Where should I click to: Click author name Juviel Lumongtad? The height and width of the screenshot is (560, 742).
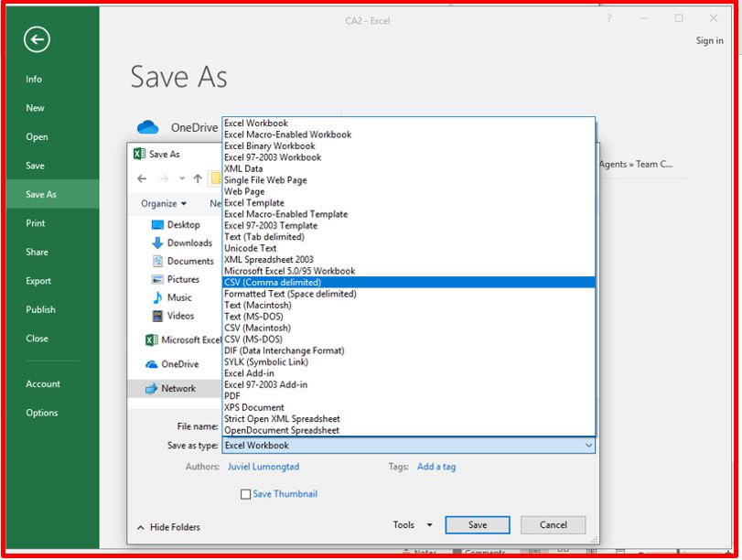coord(263,467)
